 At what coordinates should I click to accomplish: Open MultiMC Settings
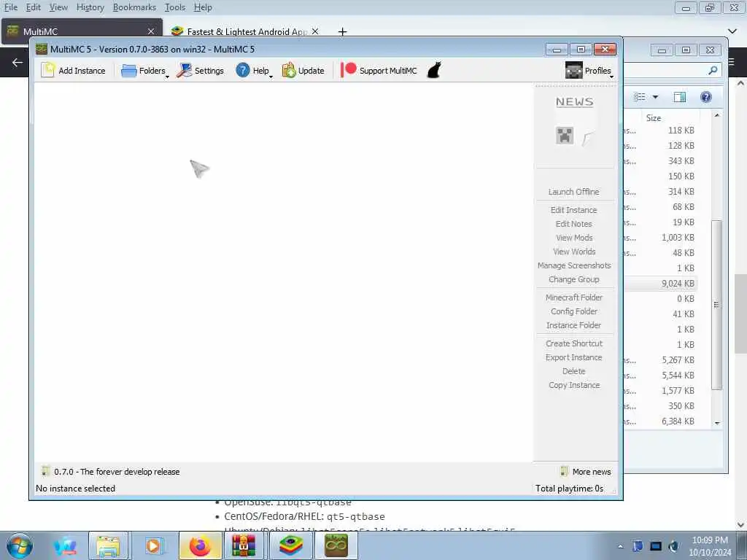[200, 71]
